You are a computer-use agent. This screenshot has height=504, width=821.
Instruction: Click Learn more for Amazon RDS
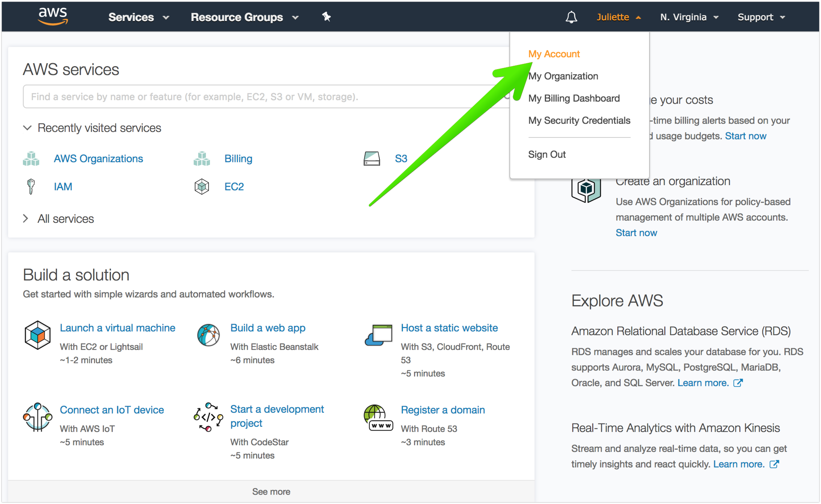(703, 383)
